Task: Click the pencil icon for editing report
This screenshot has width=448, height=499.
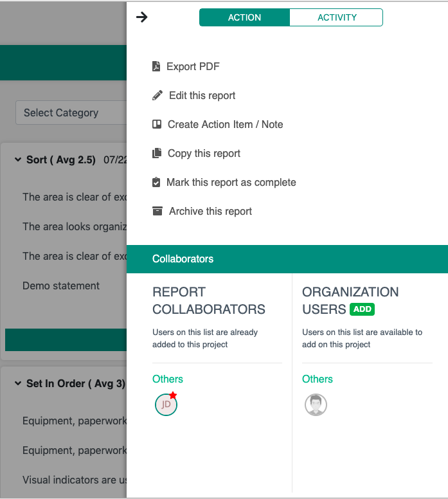Action: [x=157, y=95]
